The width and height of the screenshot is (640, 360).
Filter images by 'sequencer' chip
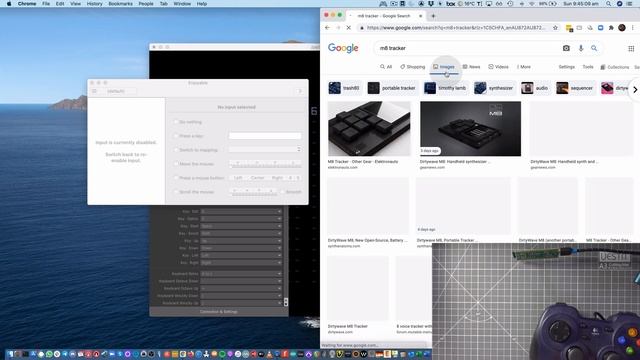point(575,88)
